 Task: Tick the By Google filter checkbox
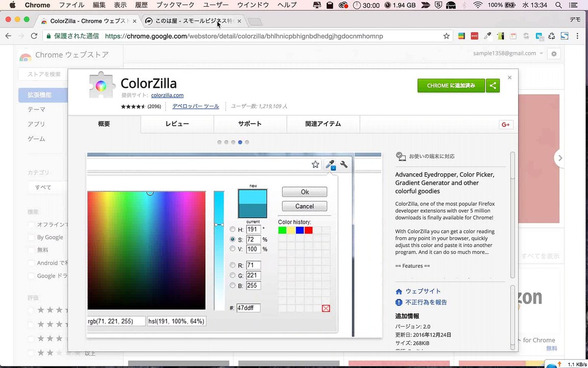32,237
